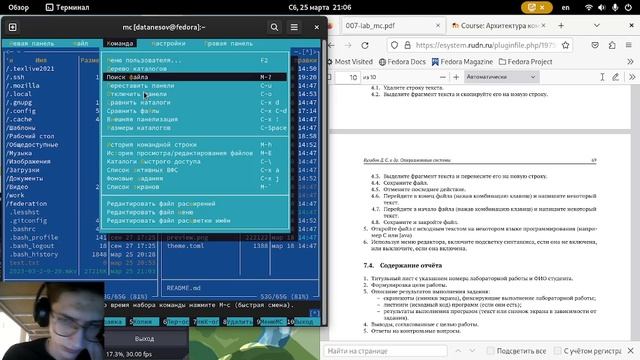The width and height of the screenshot is (640, 360).
Task: Click the PDF page number field
Action: (x=348, y=77)
